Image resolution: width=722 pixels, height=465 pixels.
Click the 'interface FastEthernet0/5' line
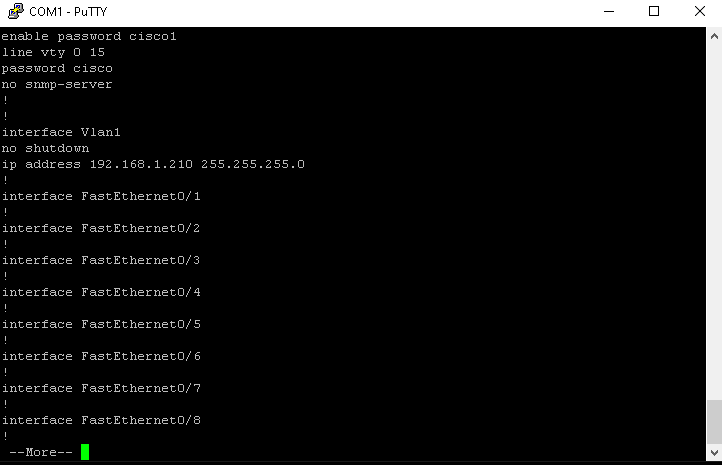click(101, 325)
